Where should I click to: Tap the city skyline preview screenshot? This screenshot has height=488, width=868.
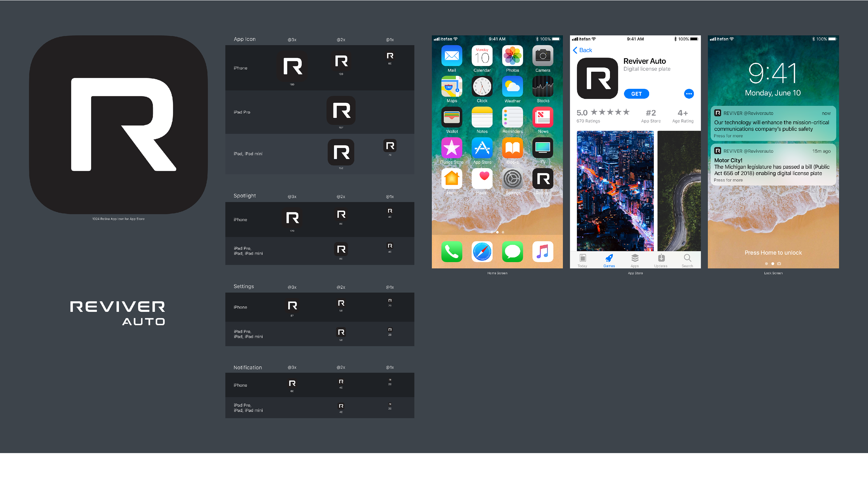[x=615, y=191]
